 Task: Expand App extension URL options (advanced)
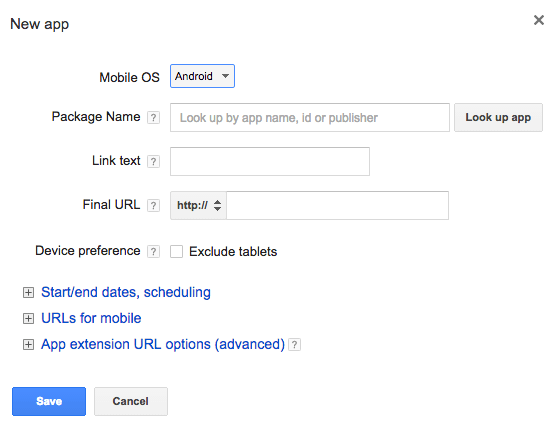(163, 344)
